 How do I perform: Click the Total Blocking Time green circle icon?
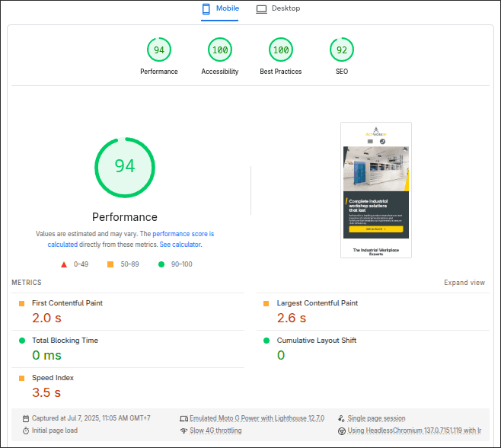tap(22, 341)
